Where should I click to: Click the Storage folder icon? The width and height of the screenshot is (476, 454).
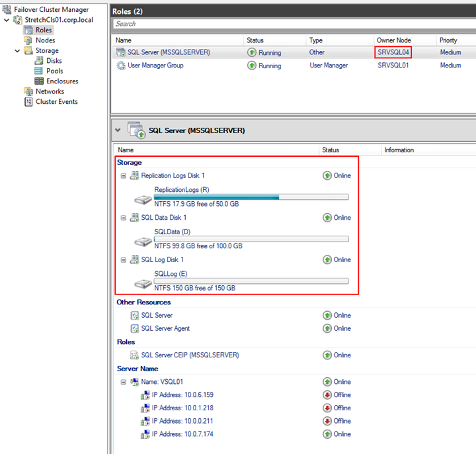(x=28, y=50)
